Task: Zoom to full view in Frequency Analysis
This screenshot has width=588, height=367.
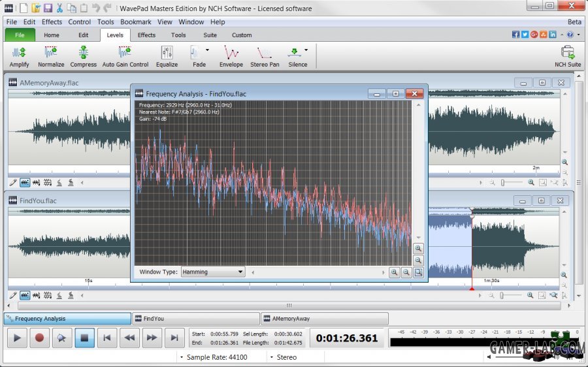Action: point(418,272)
